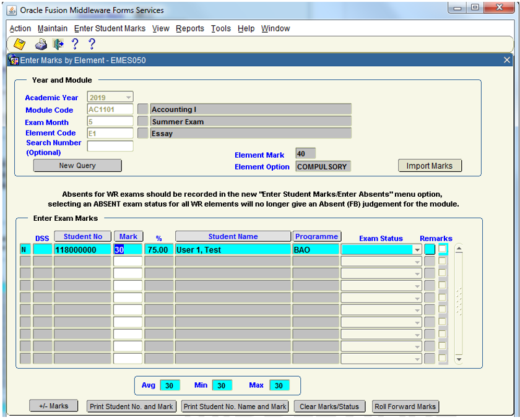Viewport: 520px width, 420px height.
Task: Toggle the last row Remarks checkbox
Action: tap(443, 358)
